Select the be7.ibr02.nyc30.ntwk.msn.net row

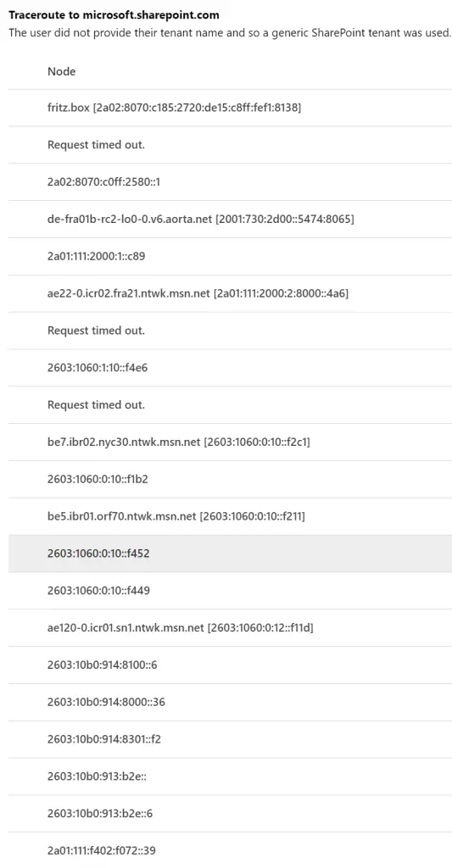click(x=230, y=442)
